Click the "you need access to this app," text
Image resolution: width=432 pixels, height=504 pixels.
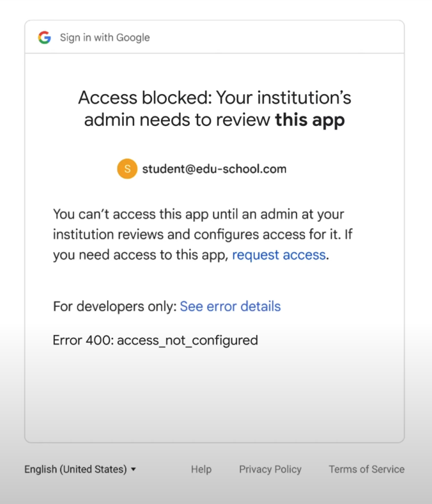pos(141,255)
